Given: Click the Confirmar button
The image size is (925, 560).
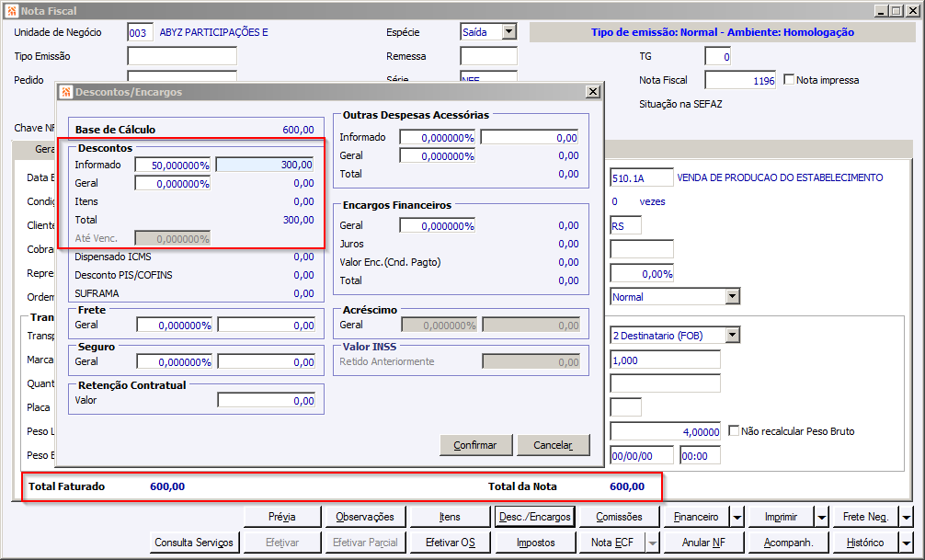Looking at the screenshot, I should [x=475, y=445].
